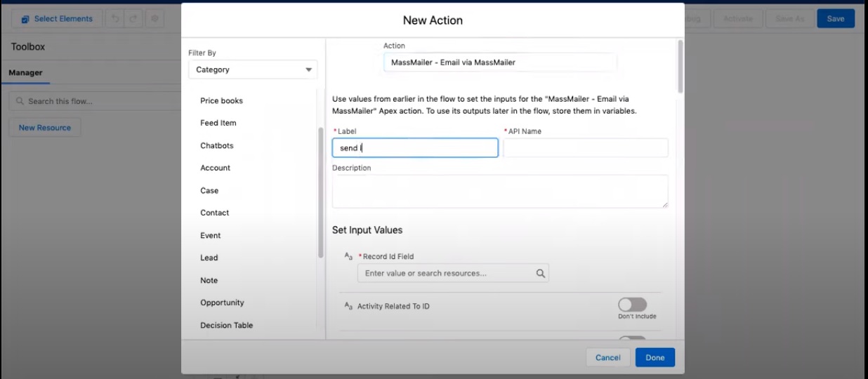
Task: Switch to the Manager tab in Toolbox
Action: pyautogui.click(x=25, y=72)
